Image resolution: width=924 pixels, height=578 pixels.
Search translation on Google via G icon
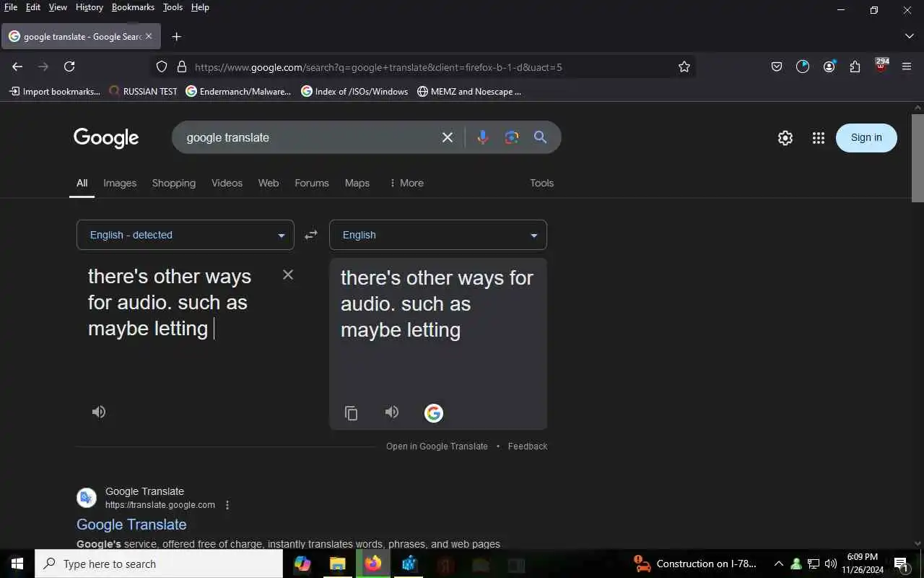point(433,413)
